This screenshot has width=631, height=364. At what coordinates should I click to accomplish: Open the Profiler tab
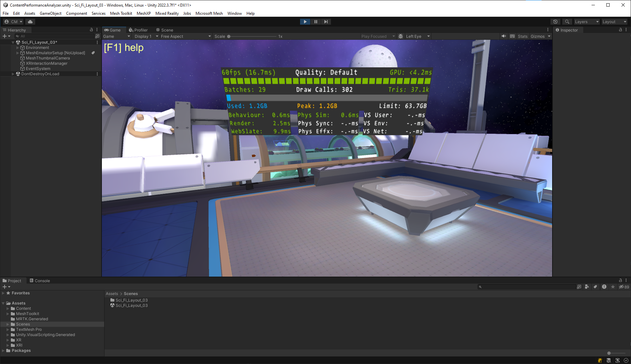pyautogui.click(x=138, y=30)
